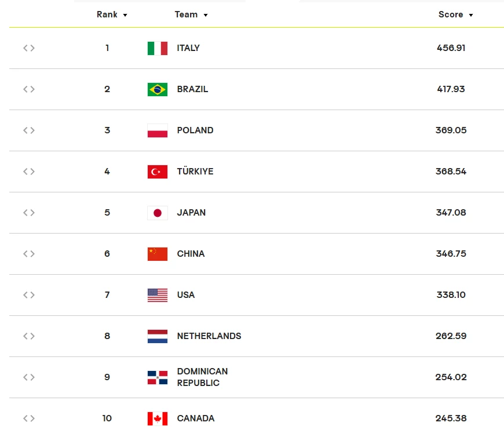The image size is (504, 437).
Task: Click the Türkiye flag icon
Action: pyautogui.click(x=158, y=172)
